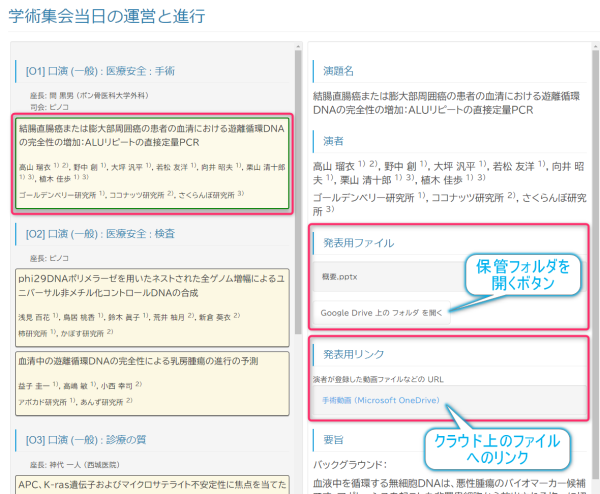Click the left session list scrollbar
The image size is (600, 494).
click(x=296, y=200)
